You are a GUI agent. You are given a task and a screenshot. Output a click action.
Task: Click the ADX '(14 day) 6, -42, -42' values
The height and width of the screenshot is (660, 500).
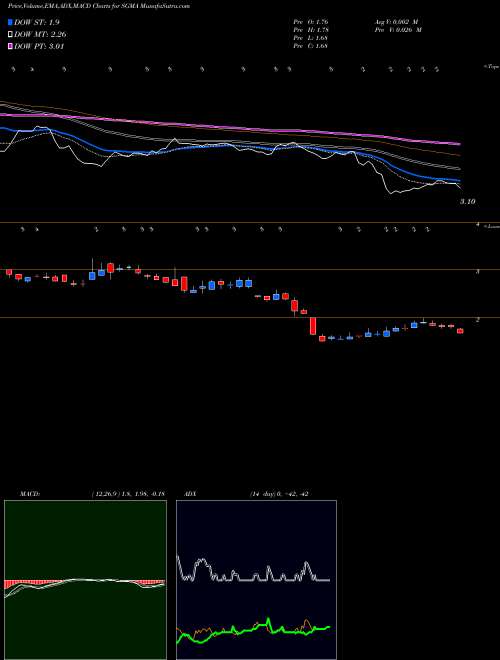(x=280, y=494)
